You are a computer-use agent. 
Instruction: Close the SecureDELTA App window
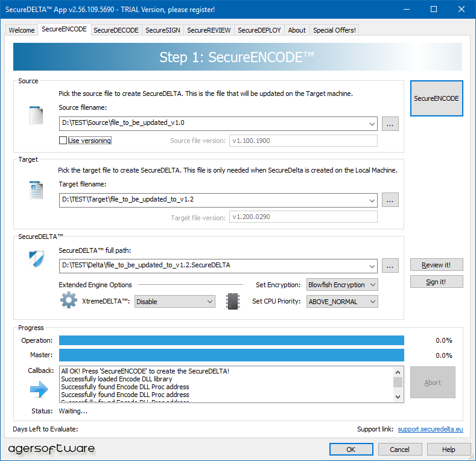[x=462, y=9]
